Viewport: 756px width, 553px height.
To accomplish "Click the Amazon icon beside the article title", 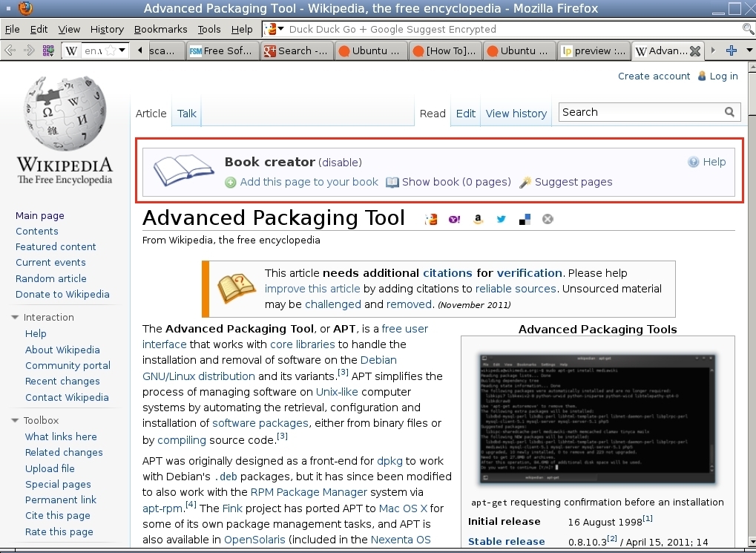I will [x=478, y=220].
